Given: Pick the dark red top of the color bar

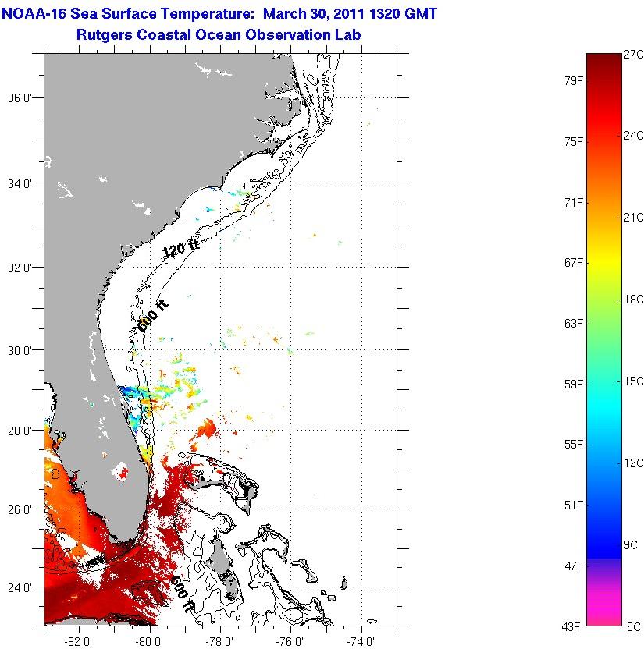Looking at the screenshot, I should click(x=604, y=62).
